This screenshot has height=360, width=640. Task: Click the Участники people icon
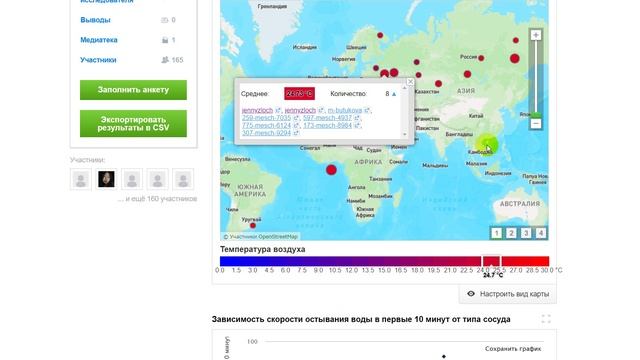pyautogui.click(x=165, y=60)
